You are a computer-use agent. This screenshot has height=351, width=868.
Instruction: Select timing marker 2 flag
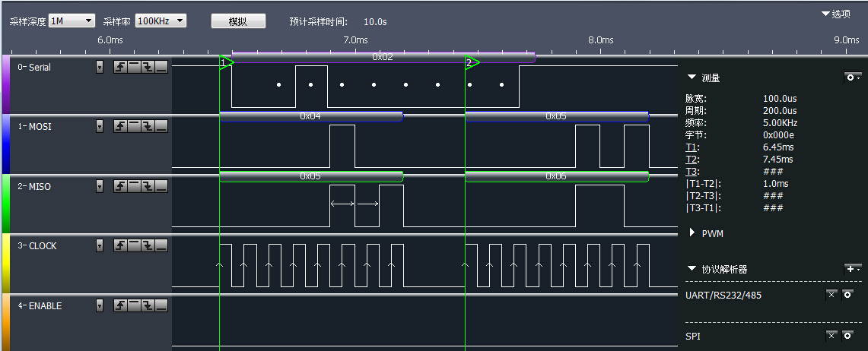click(x=472, y=62)
